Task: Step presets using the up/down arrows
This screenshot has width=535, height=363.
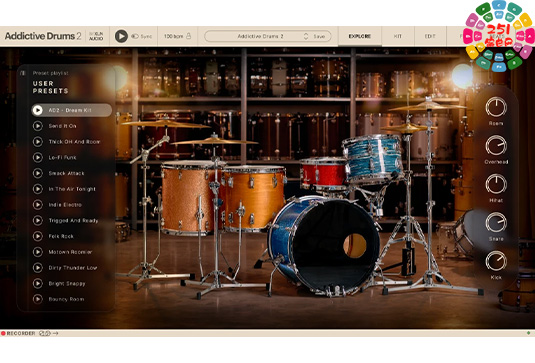Action: click(306, 36)
